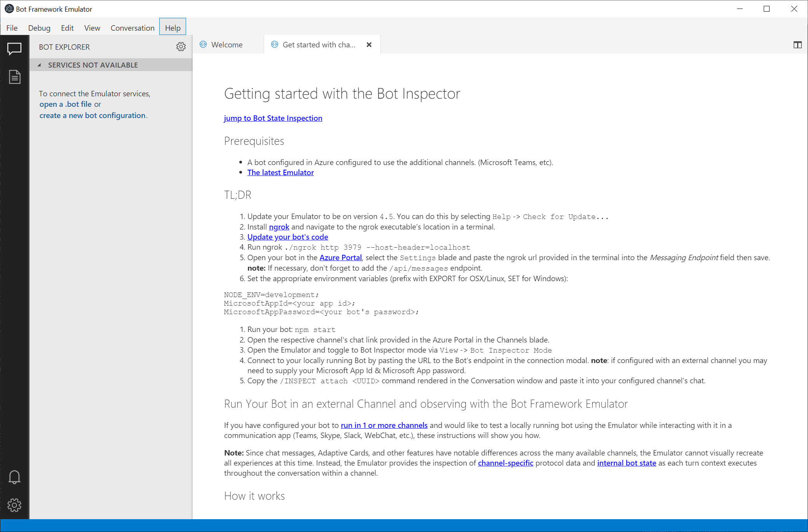This screenshot has width=808, height=532.
Task: Click the Bot Framework Emulator app logo
Action: tap(9, 9)
